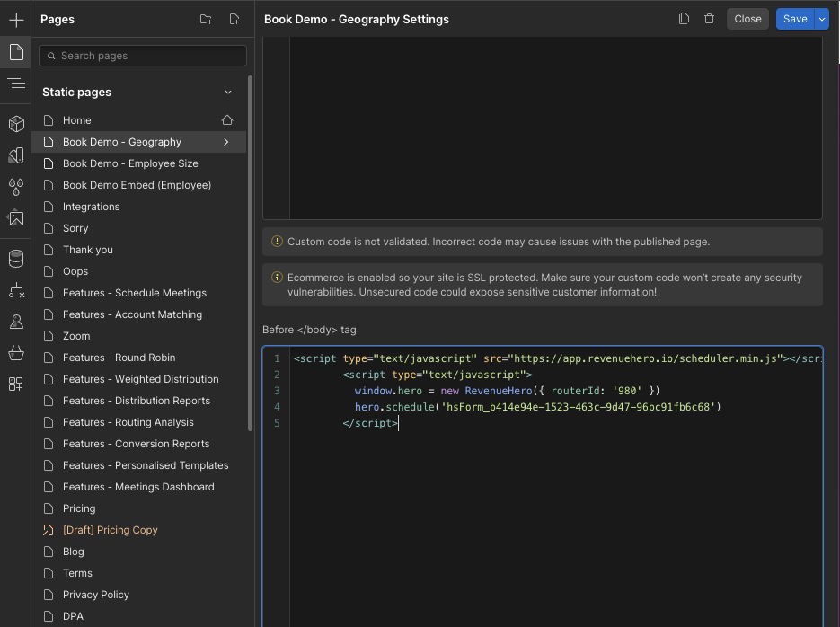Select the Oops page

pyautogui.click(x=138, y=271)
